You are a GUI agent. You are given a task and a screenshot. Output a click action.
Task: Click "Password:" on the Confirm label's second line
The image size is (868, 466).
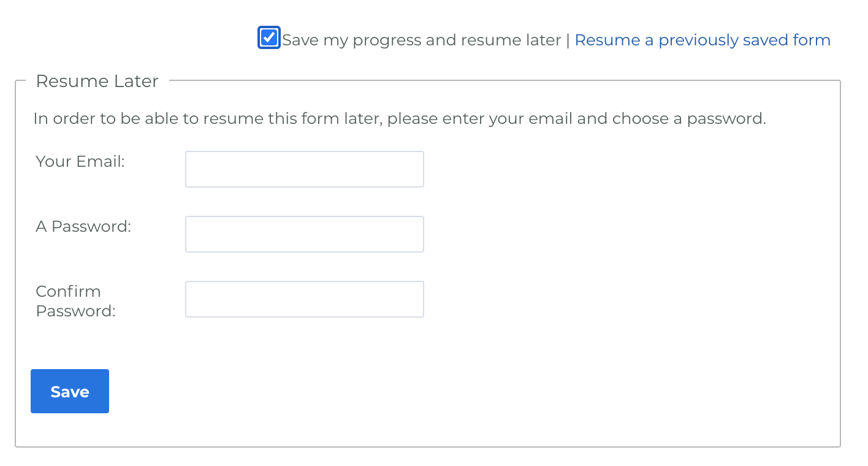point(75,311)
